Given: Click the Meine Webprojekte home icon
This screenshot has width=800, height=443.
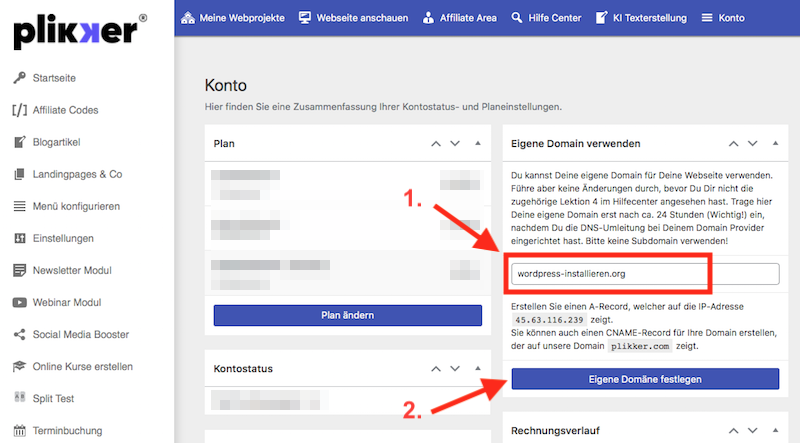Looking at the screenshot, I should (x=188, y=18).
